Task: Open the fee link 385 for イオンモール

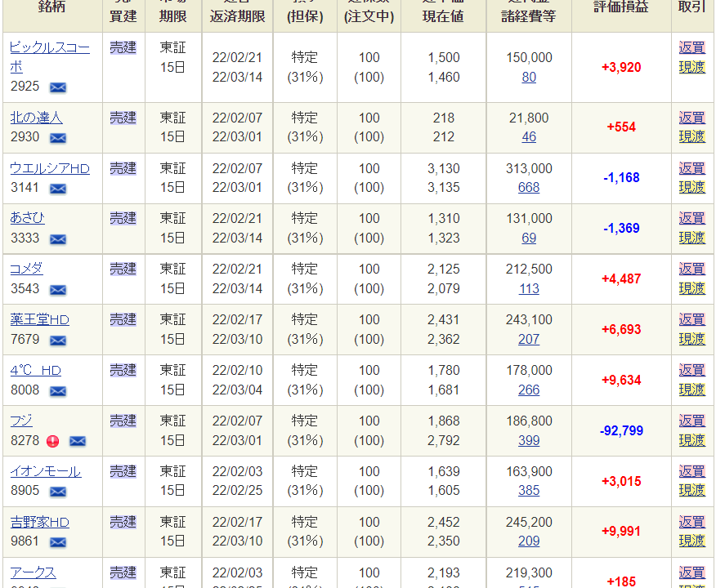Action: point(529,491)
